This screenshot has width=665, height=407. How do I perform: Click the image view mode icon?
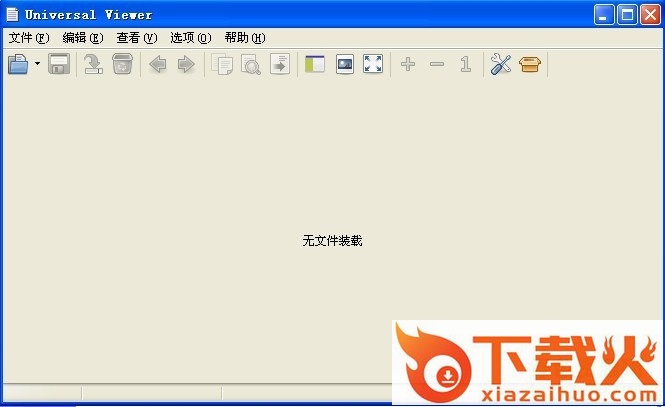coord(345,64)
